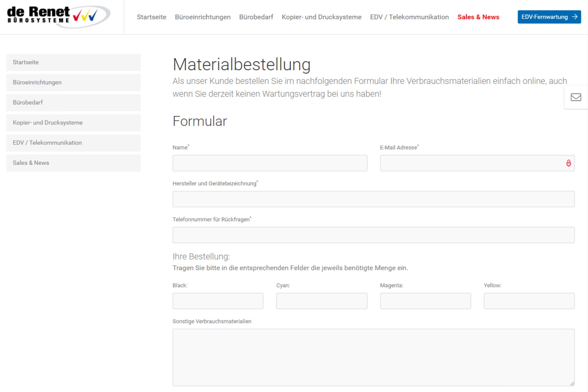This screenshot has height=392, width=588.
Task: Click Hersteller und Gerätebezeichnung field
Action: pos(373,199)
